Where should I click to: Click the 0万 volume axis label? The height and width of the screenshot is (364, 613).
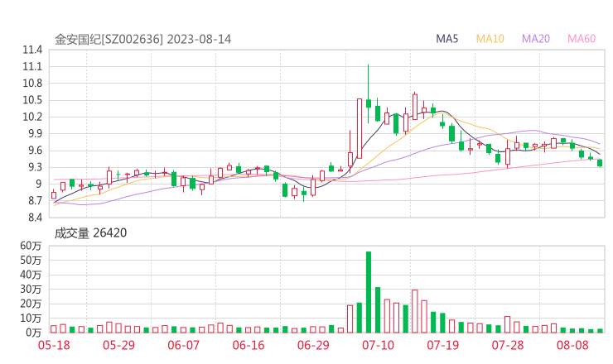pos(33,333)
